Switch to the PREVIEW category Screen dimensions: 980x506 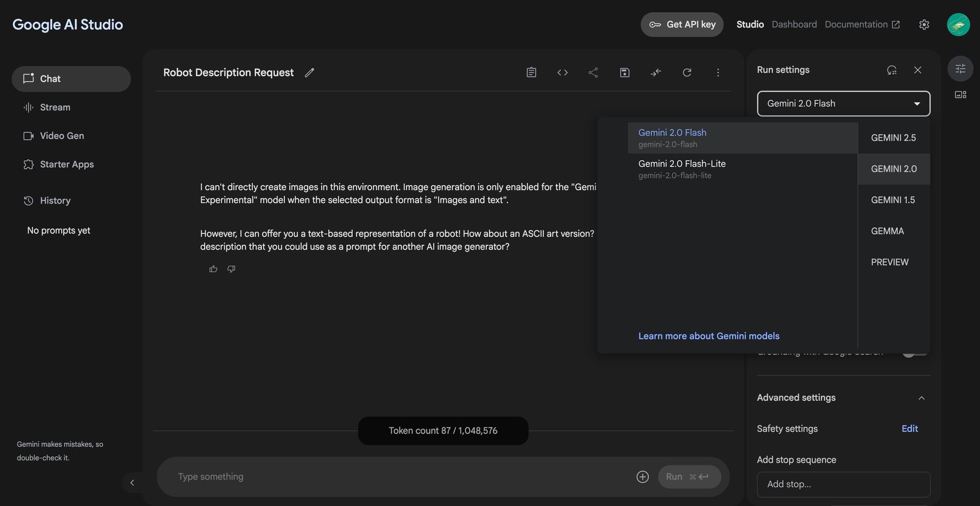894,262
